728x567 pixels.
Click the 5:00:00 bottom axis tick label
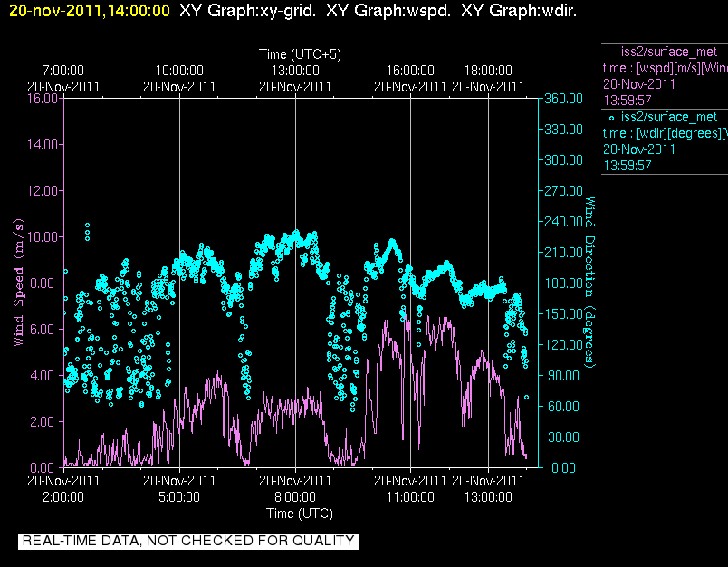coord(179,497)
